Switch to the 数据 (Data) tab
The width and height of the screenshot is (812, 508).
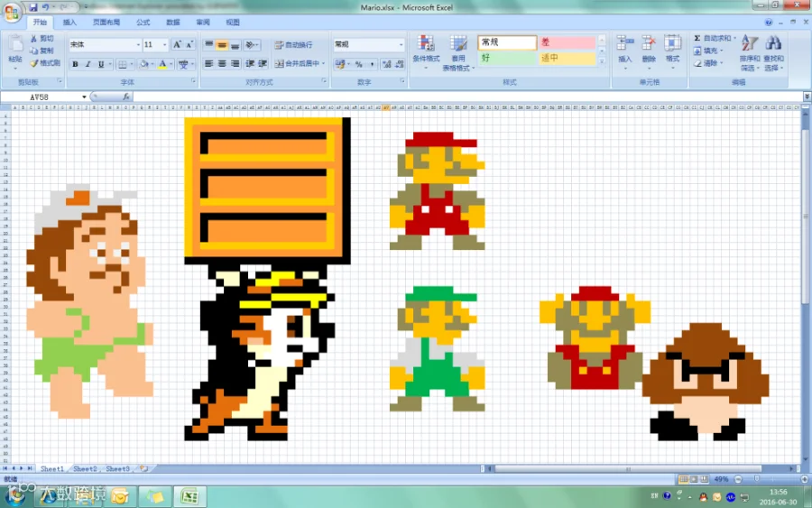click(x=173, y=23)
